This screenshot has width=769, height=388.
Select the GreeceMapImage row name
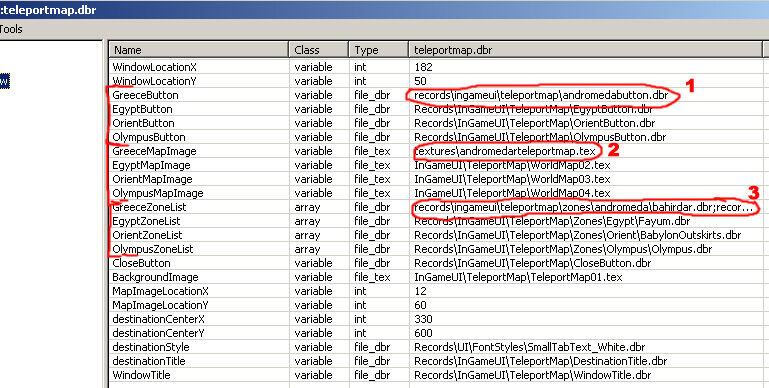(x=154, y=151)
